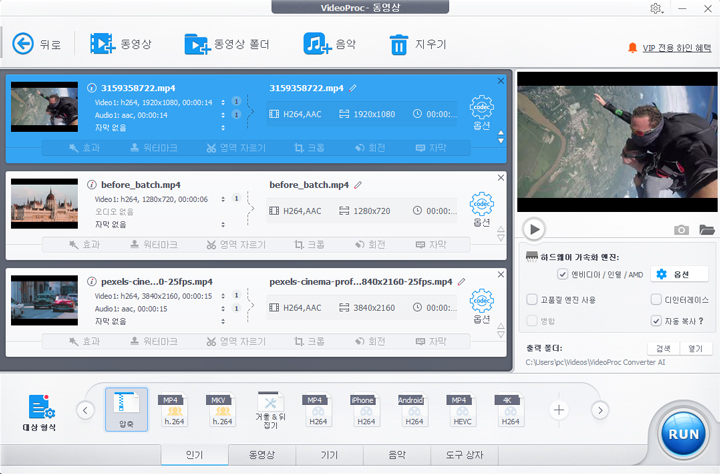Image resolution: width=720 pixels, height=474 pixels.
Task: Expand Audio1 track selector of 3159358722.mp4
Action: click(223, 115)
